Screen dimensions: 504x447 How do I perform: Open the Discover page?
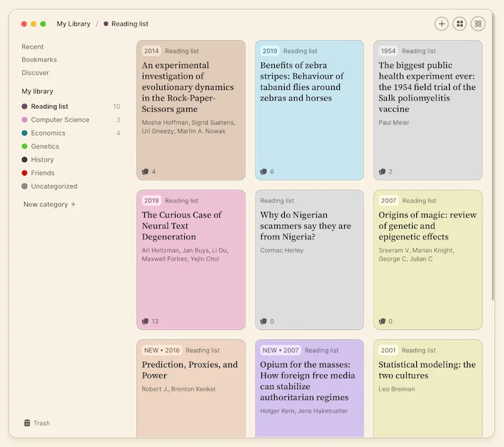point(35,73)
